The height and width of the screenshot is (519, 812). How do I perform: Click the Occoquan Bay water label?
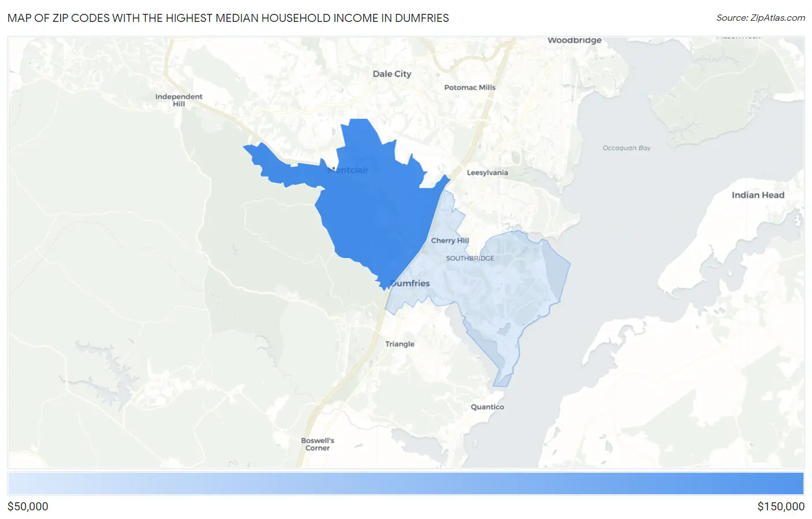(627, 148)
